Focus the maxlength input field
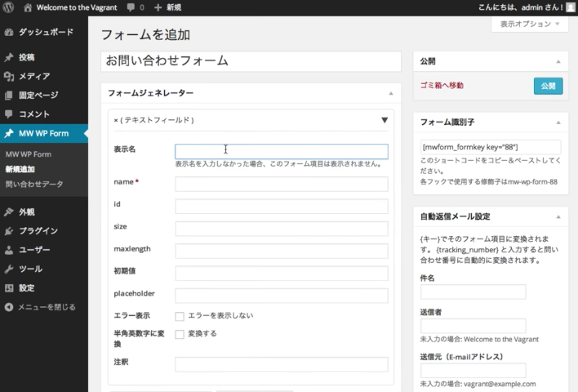The image size is (578, 392). tap(282, 251)
